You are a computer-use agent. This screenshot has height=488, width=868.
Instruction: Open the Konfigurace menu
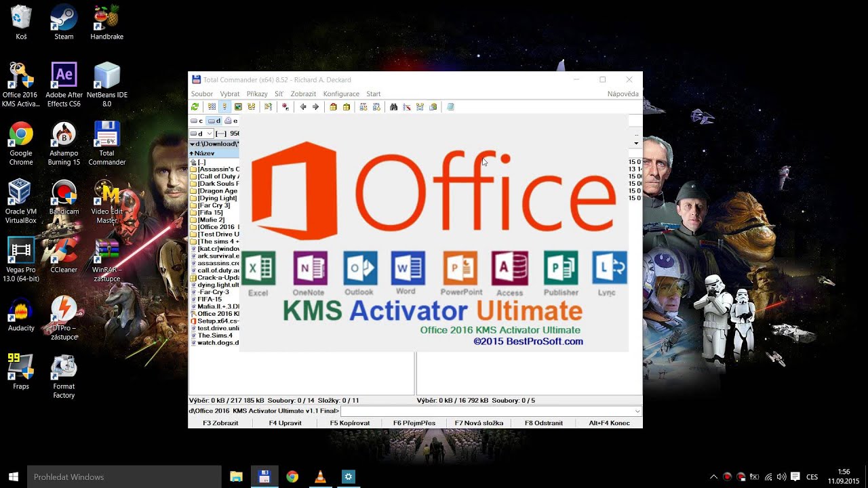(341, 94)
